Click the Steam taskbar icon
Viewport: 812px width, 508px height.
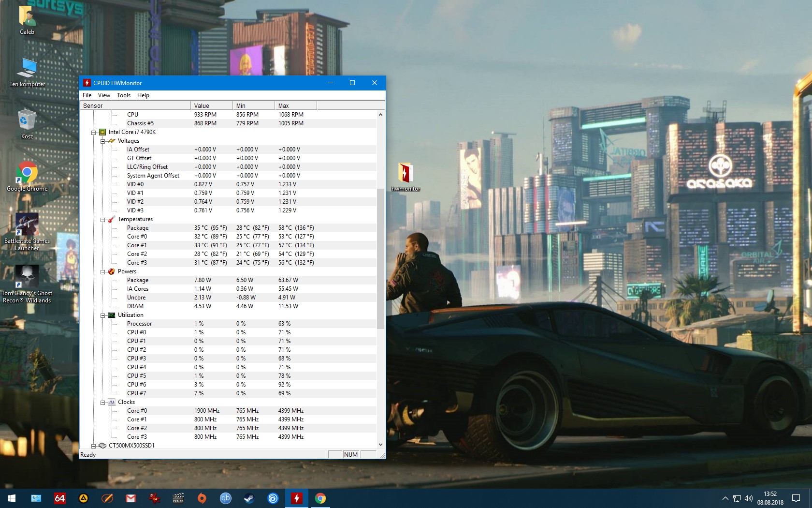coord(249,498)
